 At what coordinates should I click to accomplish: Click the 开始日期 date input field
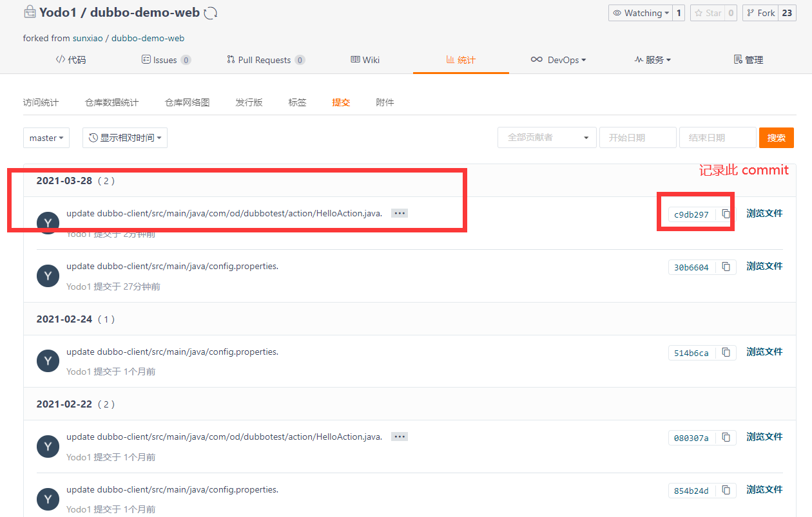(x=637, y=138)
